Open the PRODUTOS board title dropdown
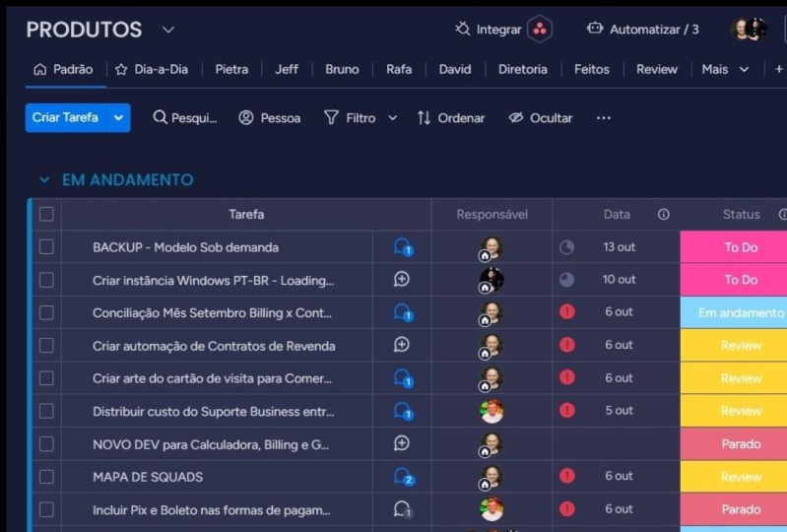This screenshot has width=787, height=532. 168,30
